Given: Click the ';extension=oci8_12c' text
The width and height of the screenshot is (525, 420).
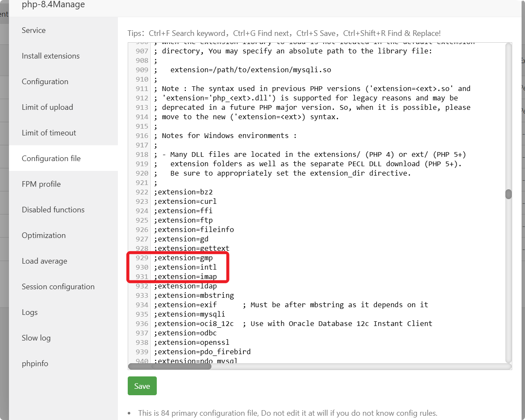Looking at the screenshot, I should (x=194, y=323).
